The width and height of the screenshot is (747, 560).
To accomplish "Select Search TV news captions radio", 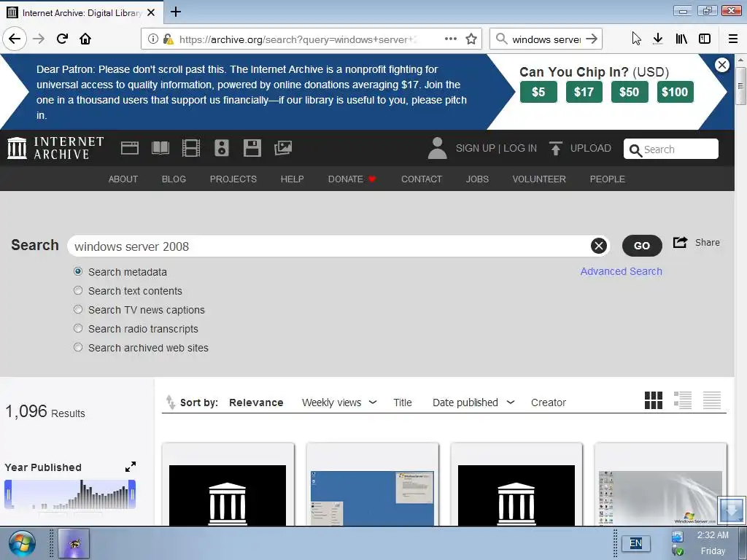I will pyautogui.click(x=78, y=309).
